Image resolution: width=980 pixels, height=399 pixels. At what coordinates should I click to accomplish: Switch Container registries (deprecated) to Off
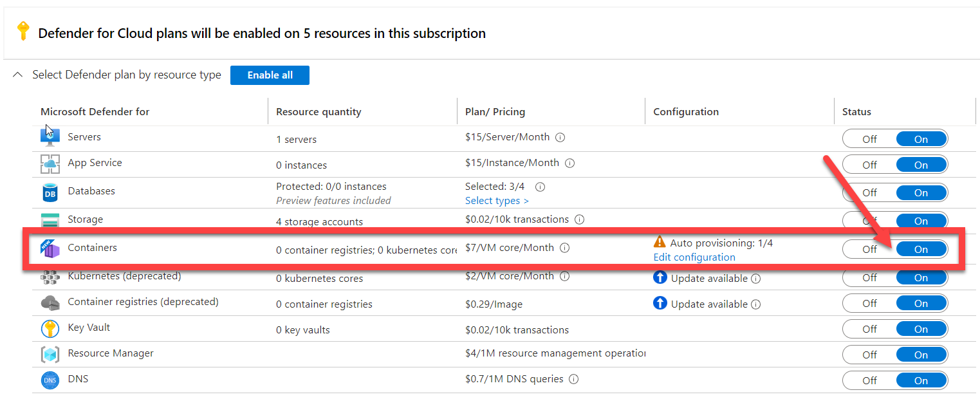pos(869,303)
